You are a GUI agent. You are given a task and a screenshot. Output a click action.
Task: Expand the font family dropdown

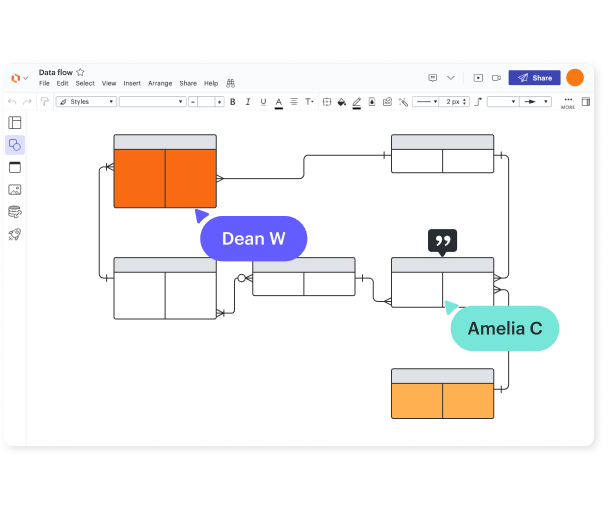[x=152, y=102]
